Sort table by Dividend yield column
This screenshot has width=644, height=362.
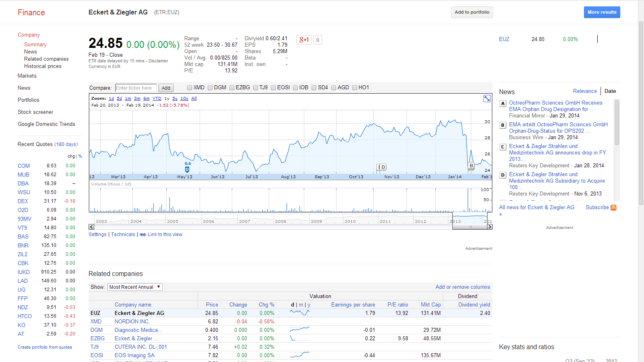(474, 305)
